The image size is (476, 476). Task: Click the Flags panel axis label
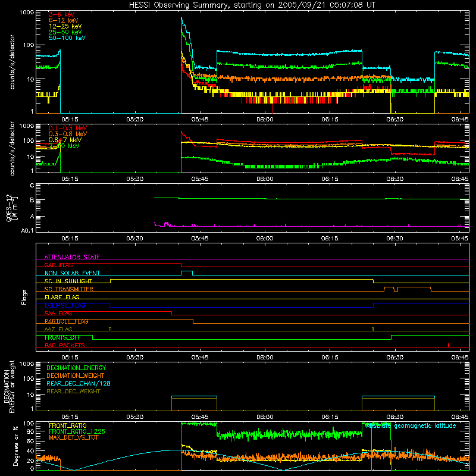[x=24, y=297]
